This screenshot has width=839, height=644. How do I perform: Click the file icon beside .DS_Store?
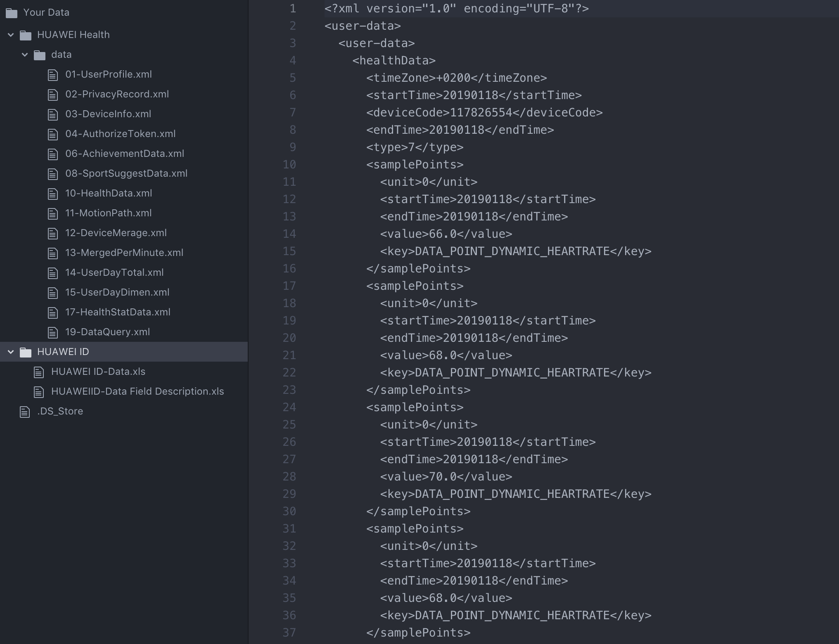[x=25, y=412]
